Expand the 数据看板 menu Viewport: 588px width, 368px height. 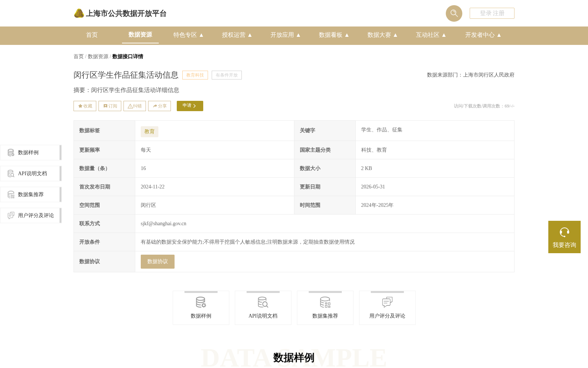point(334,35)
